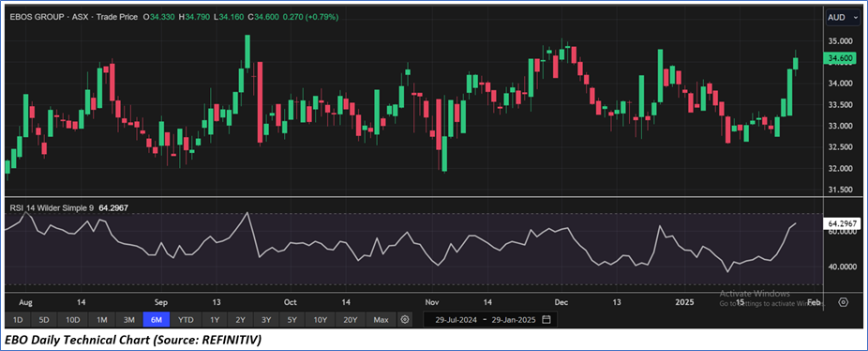Viewport: 868px width, 351px height.
Task: Click the Sep label on time axis
Action: [160, 303]
